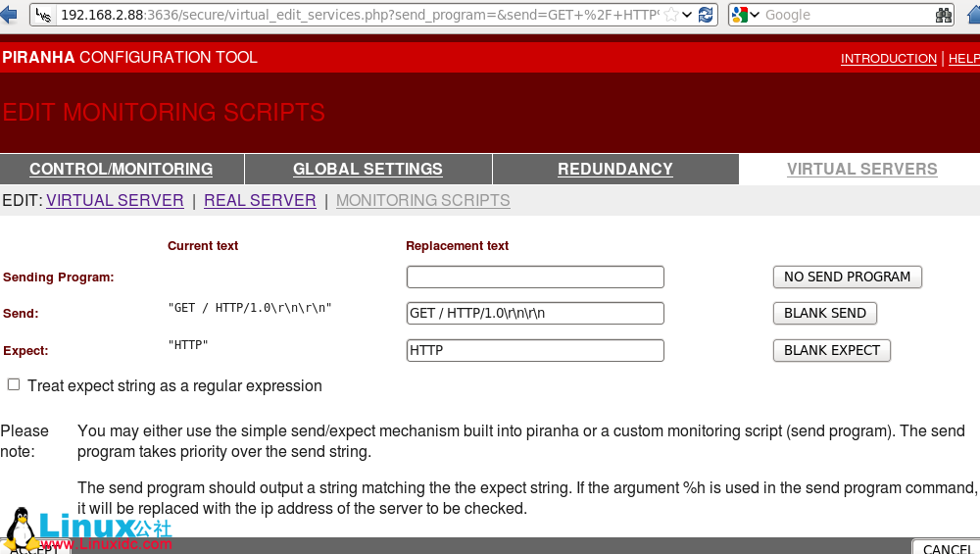
Task: Focus the Sending Program replacement text field
Action: click(535, 277)
